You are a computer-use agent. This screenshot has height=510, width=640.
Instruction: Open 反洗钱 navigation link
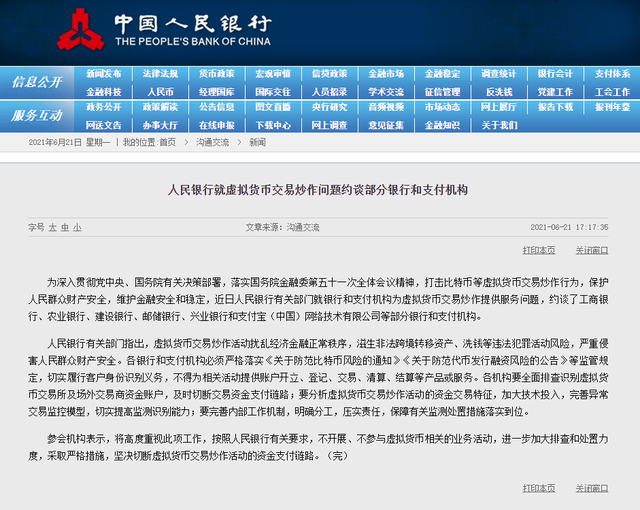(498, 91)
